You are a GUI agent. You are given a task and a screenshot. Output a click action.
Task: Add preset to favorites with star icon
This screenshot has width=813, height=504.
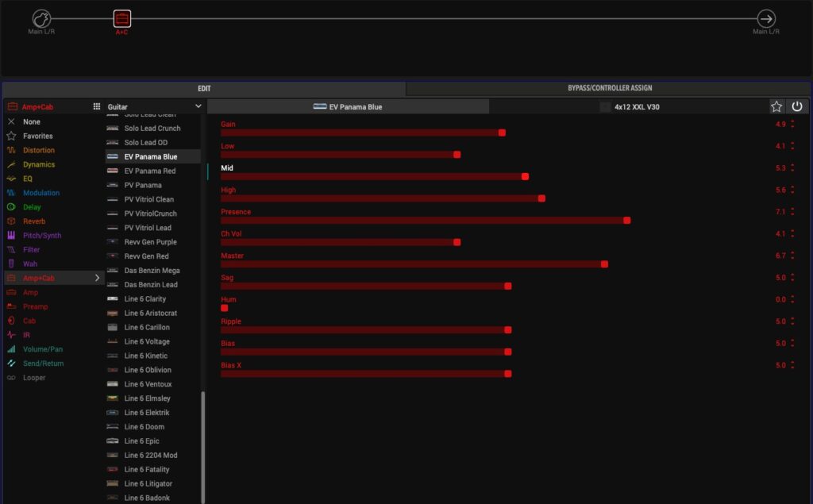[776, 106]
